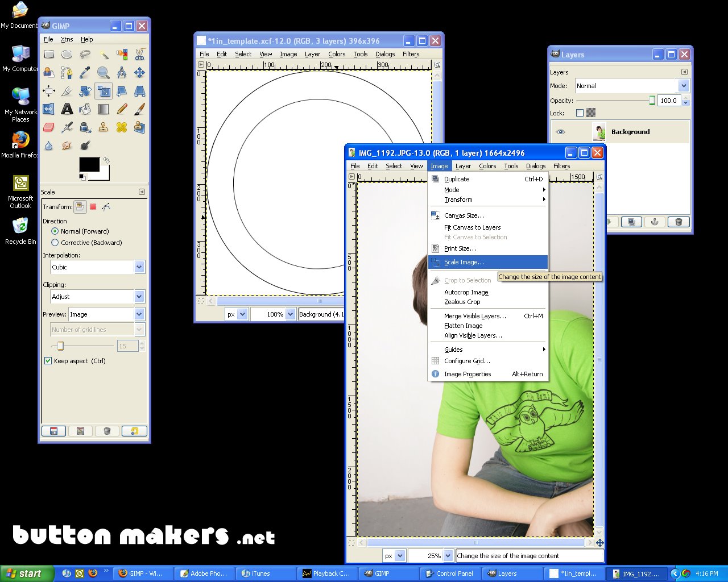Hide the Background layer with eye icon

561,132
